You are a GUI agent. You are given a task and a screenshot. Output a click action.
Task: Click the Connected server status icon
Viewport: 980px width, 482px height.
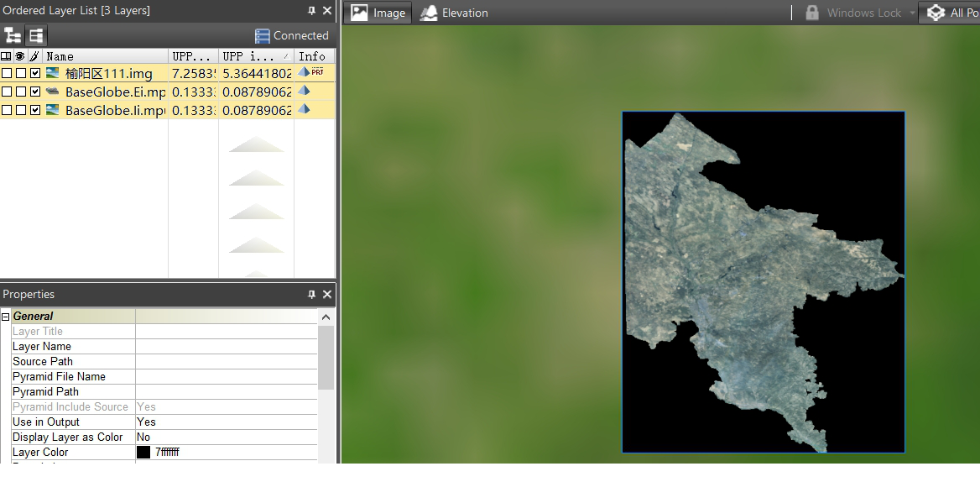tap(262, 36)
